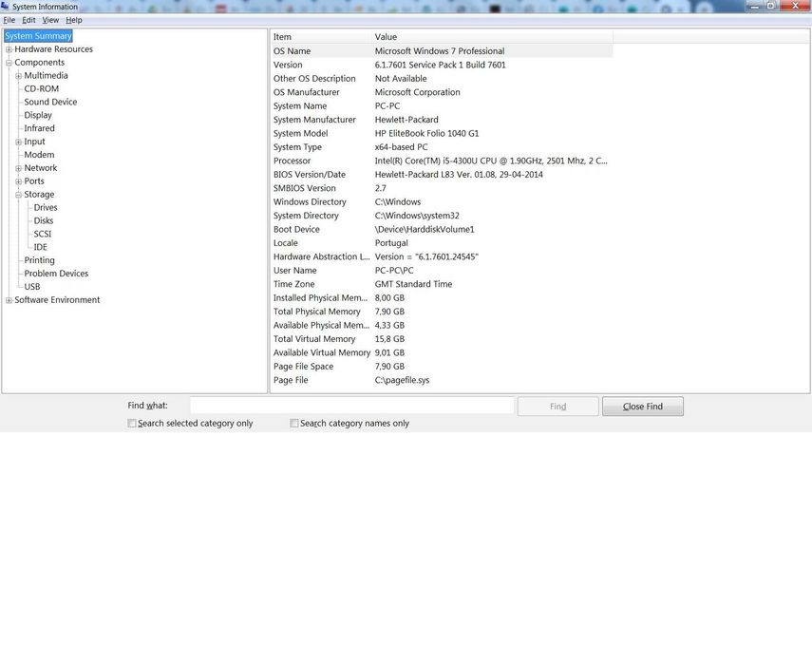812x664 pixels.
Task: Expand the Multimedia node
Action: (19, 76)
